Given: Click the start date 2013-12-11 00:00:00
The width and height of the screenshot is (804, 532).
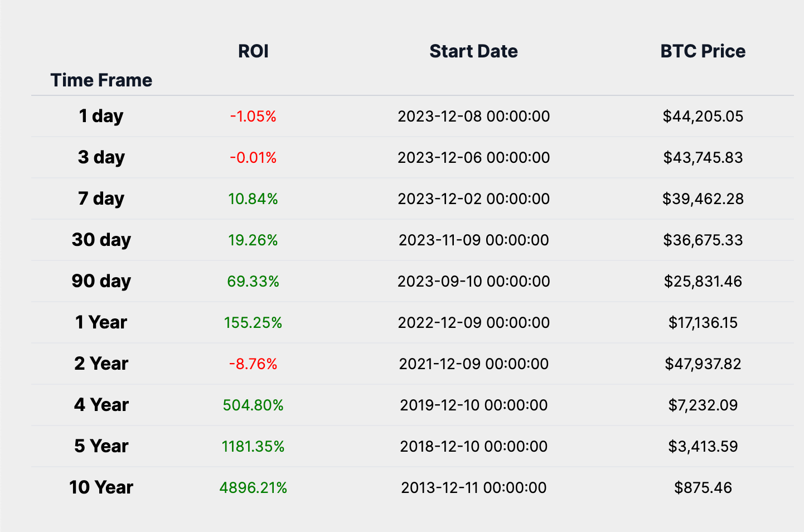Looking at the screenshot, I should (473, 487).
